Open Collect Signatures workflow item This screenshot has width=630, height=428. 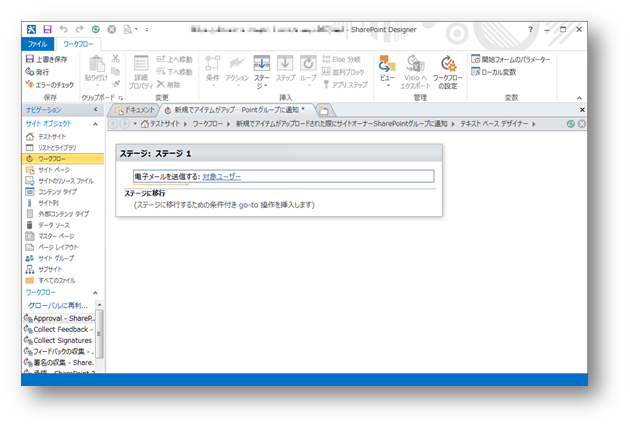click(x=64, y=339)
